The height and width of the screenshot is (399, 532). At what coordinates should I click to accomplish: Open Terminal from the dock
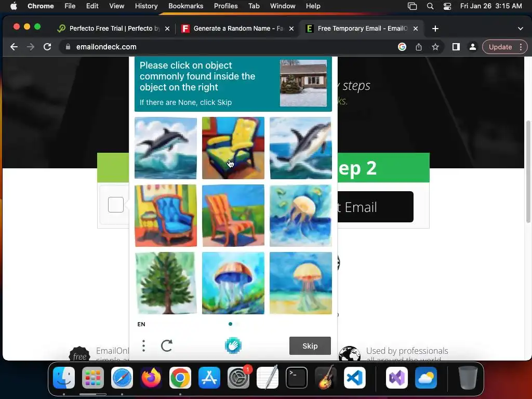point(297,378)
